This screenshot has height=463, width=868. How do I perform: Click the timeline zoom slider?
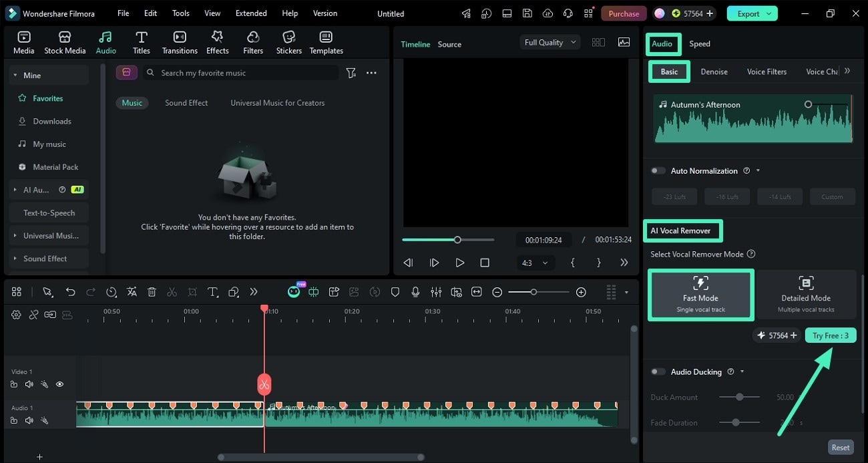click(x=538, y=292)
